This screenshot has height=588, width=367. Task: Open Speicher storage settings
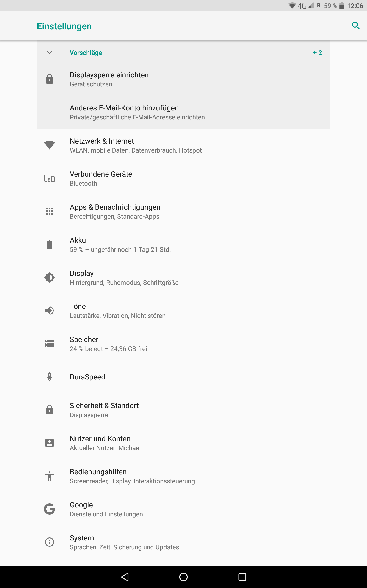coord(108,344)
